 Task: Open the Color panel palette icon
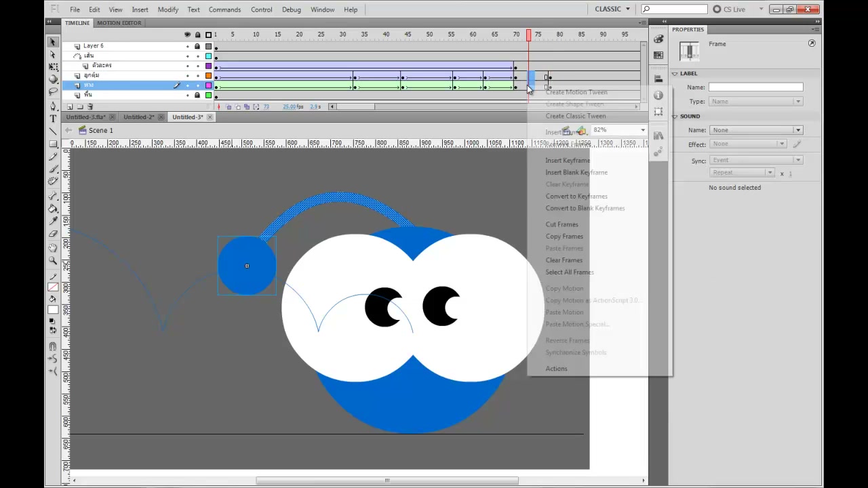(x=658, y=39)
